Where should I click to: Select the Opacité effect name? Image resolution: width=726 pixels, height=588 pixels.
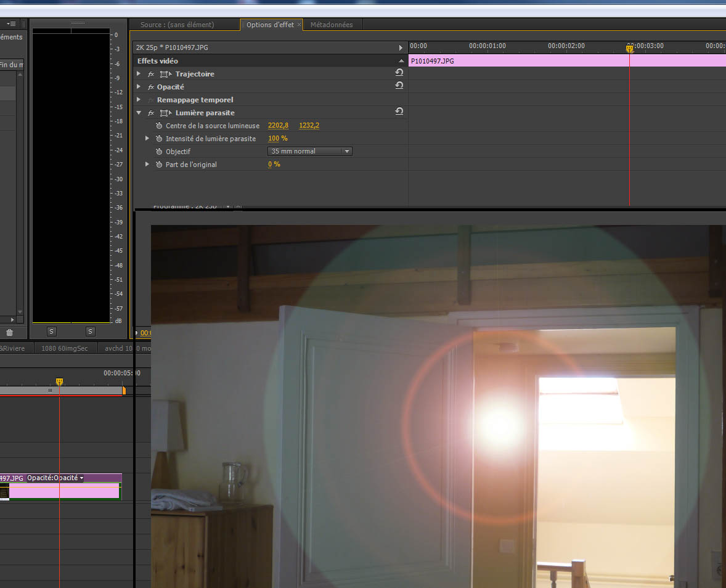pyautogui.click(x=170, y=87)
